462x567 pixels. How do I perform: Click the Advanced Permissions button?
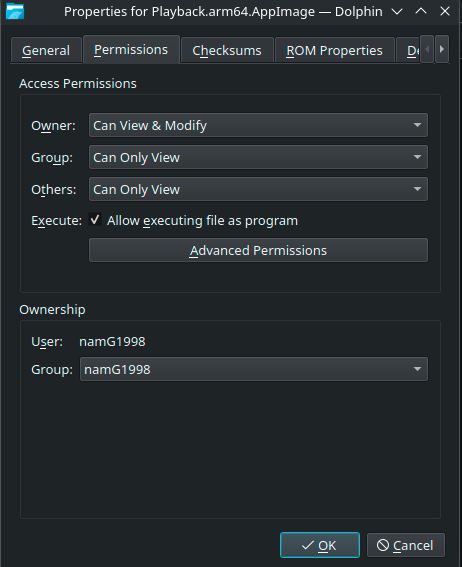pyautogui.click(x=258, y=250)
